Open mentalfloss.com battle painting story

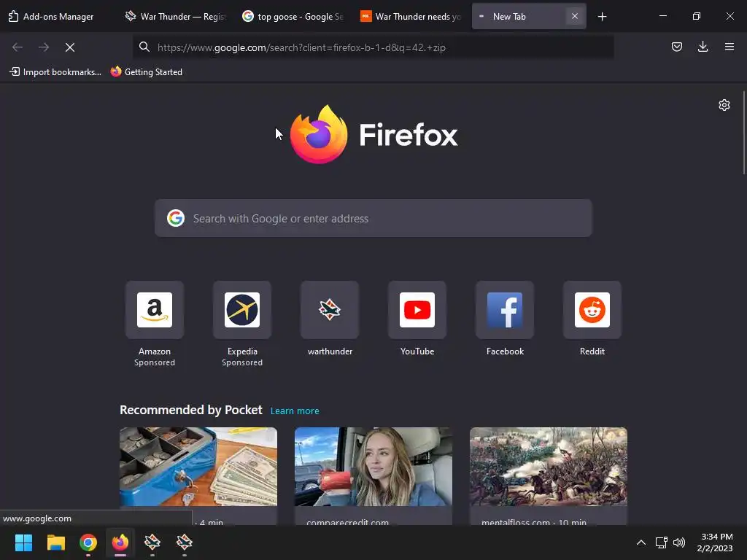pos(549,467)
